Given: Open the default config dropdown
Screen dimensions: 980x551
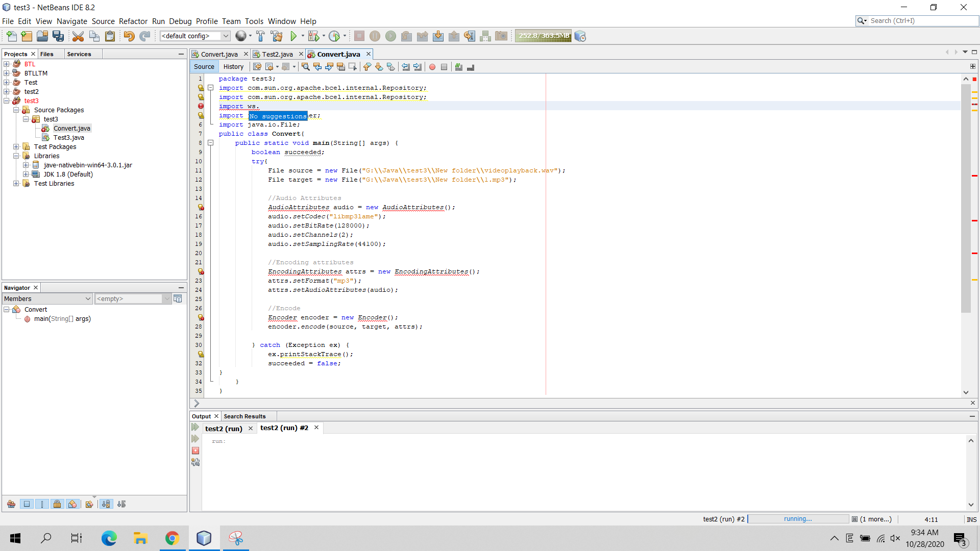Looking at the screenshot, I should (226, 36).
